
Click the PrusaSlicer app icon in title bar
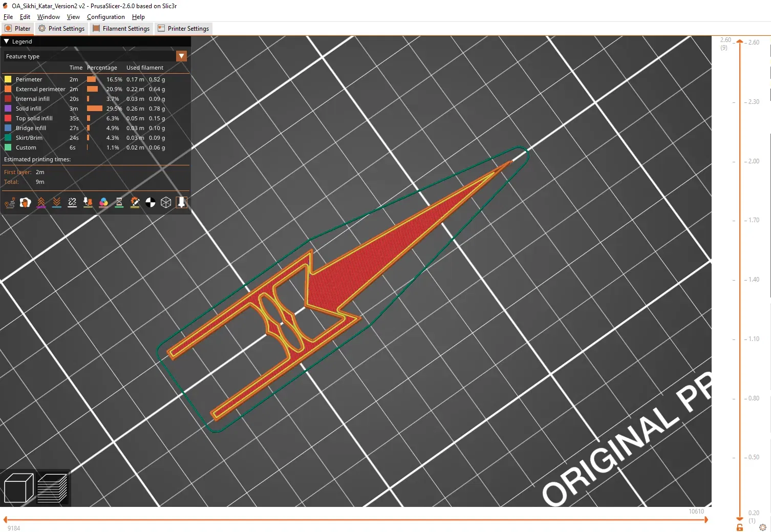[x=5, y=6]
